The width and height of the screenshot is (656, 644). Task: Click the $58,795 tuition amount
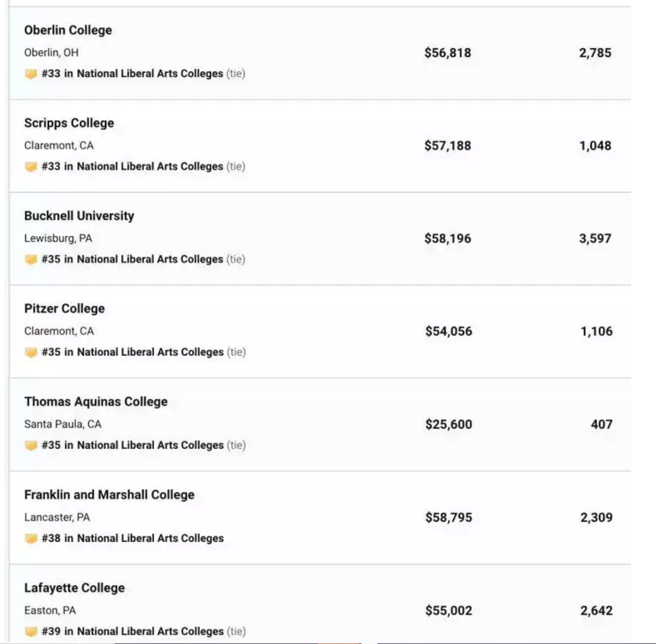coord(448,518)
